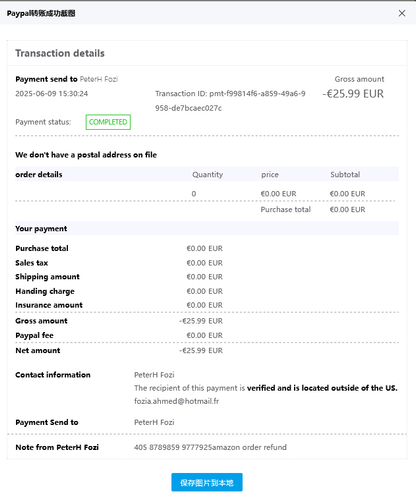The height and width of the screenshot is (500, 416).
Task: Click the -€25.99 EUR gross amount at top
Action: click(x=353, y=94)
